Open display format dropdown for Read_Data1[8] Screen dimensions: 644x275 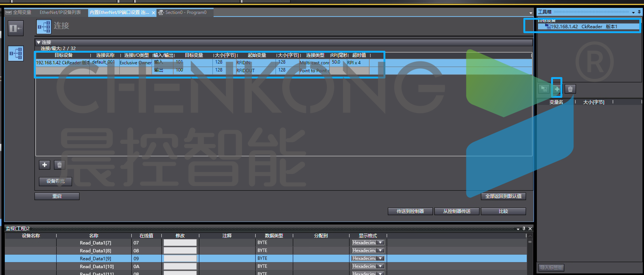[x=380, y=250]
